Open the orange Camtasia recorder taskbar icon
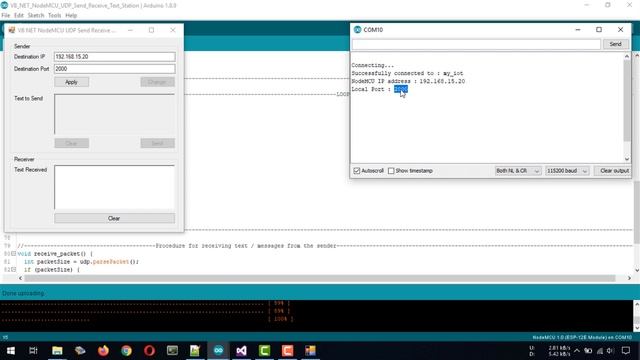The image size is (640, 360). [x=287, y=351]
